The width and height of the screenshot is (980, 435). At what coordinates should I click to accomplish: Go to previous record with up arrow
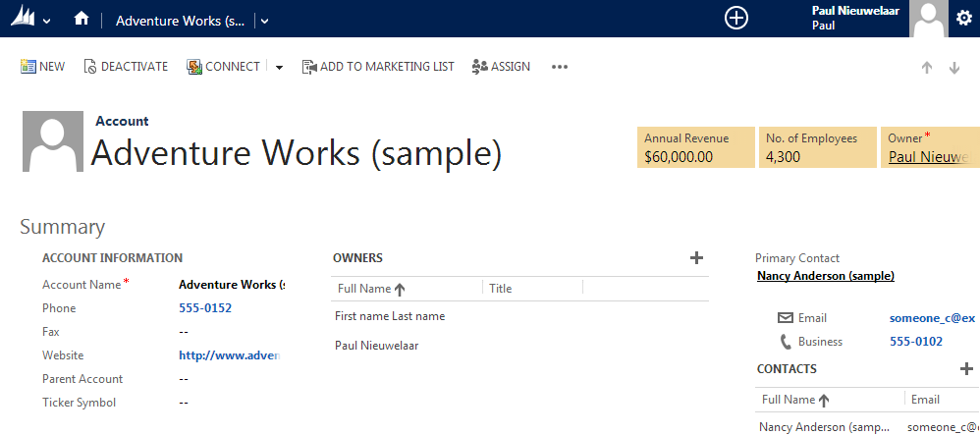pyautogui.click(x=926, y=68)
